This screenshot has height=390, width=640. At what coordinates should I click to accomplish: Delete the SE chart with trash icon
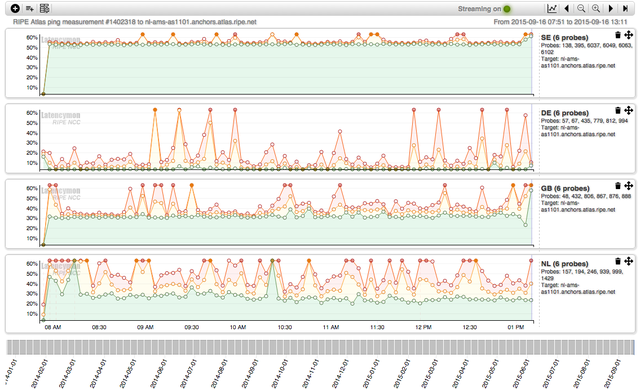(618, 35)
